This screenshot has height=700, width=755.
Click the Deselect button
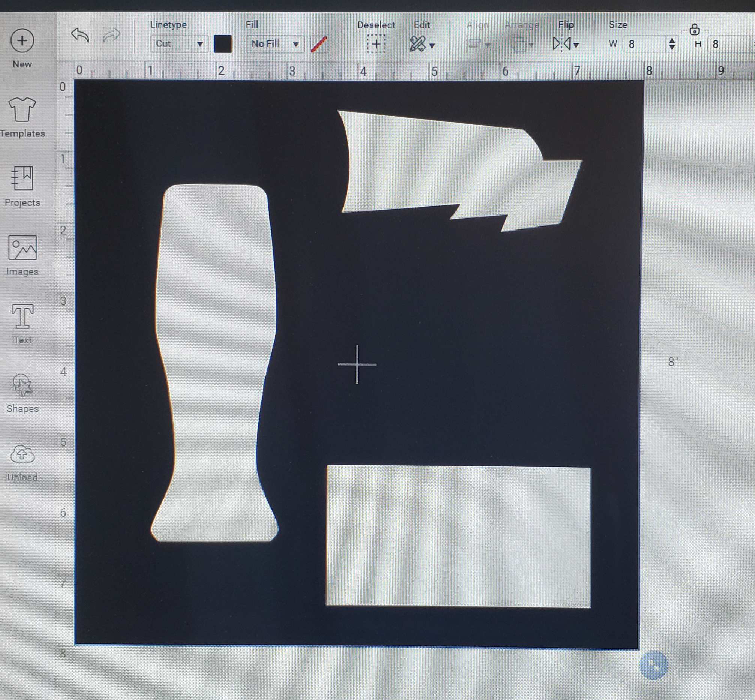[376, 44]
